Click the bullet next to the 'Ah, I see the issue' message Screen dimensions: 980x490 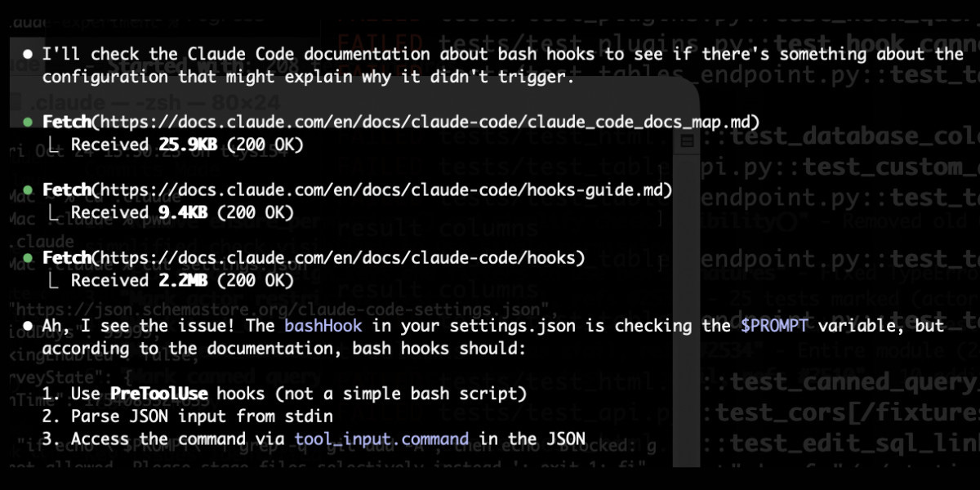(27, 325)
